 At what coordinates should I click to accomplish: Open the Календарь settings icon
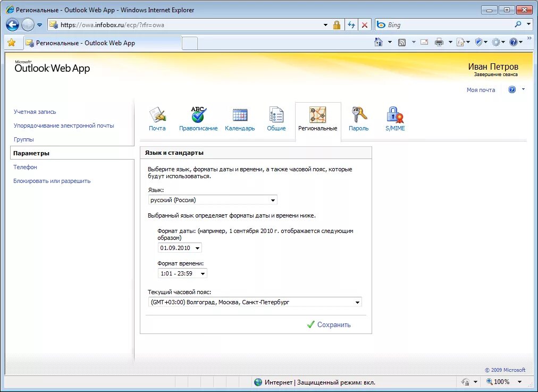point(240,119)
